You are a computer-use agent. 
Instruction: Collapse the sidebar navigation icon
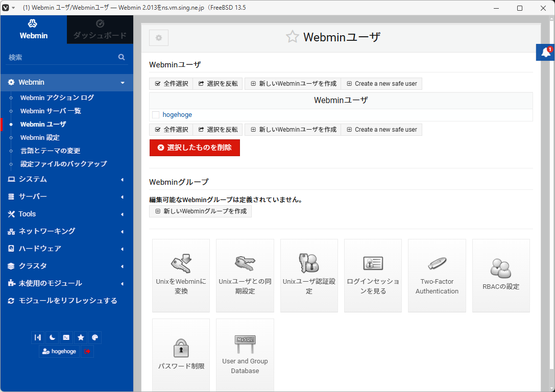pyautogui.click(x=37, y=337)
